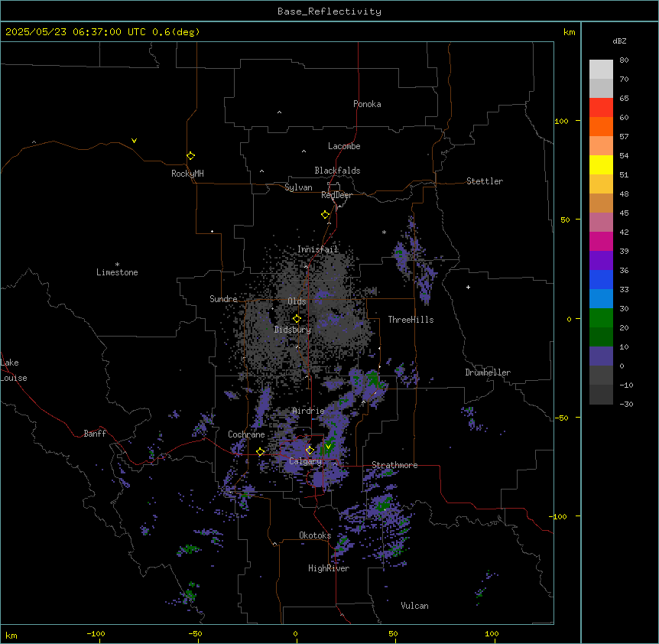Select the Strathmore label
This screenshot has width=659, height=644.
tap(394, 465)
